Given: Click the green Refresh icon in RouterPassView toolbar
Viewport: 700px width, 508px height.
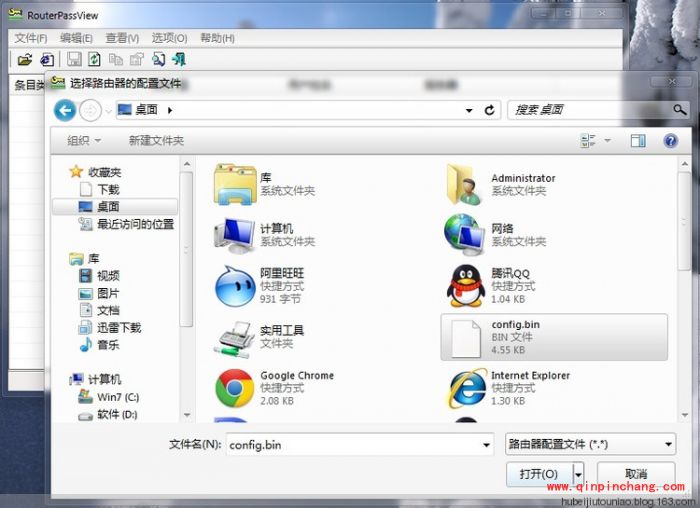Looking at the screenshot, I should [x=94, y=59].
